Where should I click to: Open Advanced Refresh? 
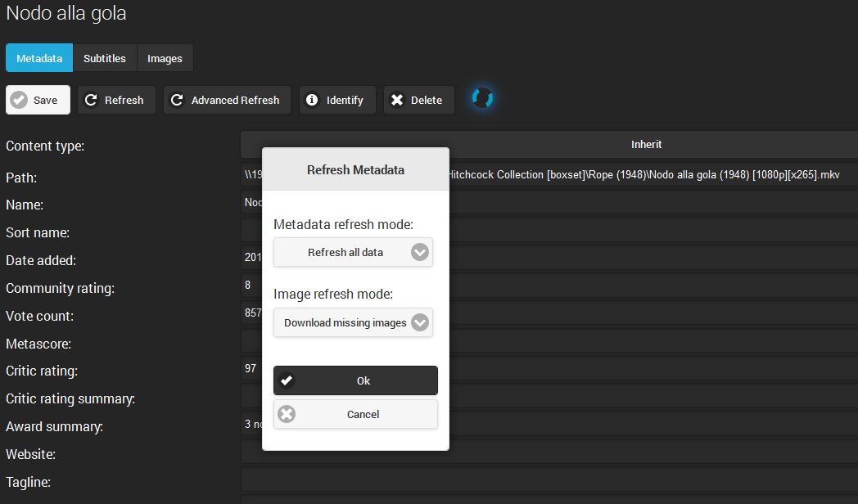pos(227,100)
